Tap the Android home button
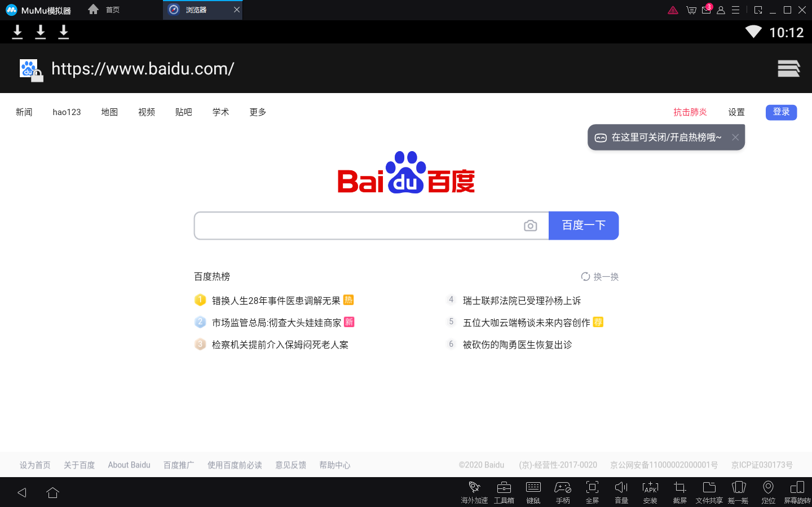 click(53, 492)
